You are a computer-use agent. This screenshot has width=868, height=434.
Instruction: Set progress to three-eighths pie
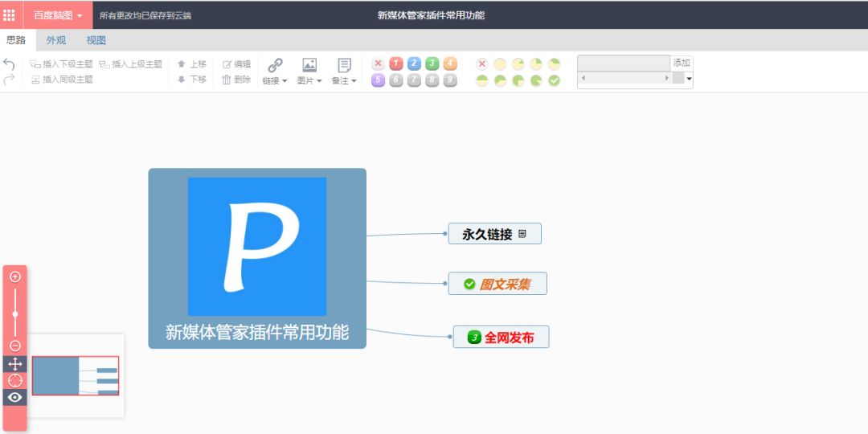click(x=554, y=64)
